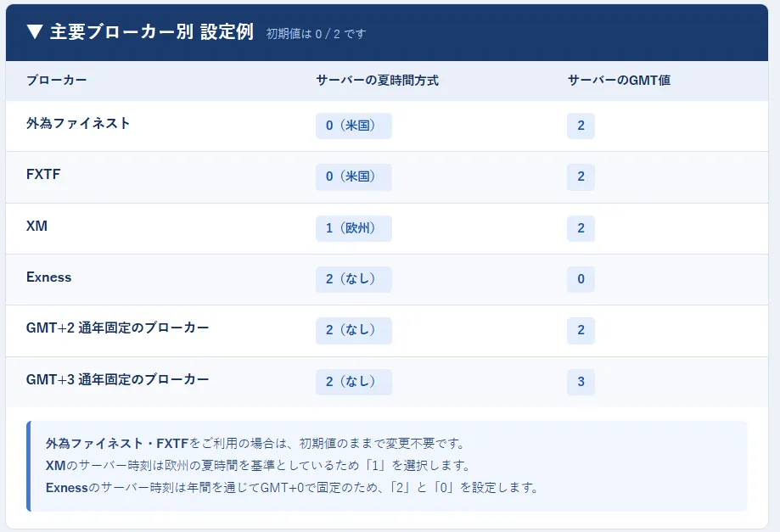Click the ブローカー column header
Viewport: 780px width, 532px height.
[x=57, y=80]
